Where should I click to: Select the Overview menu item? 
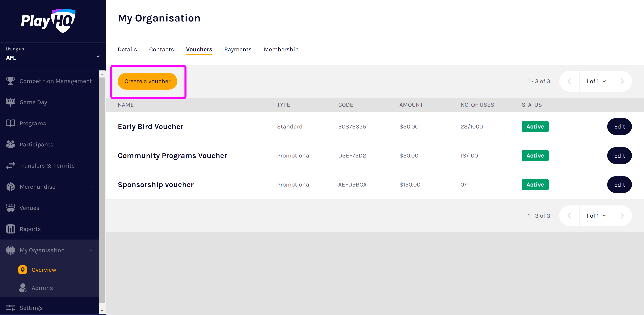(x=44, y=270)
